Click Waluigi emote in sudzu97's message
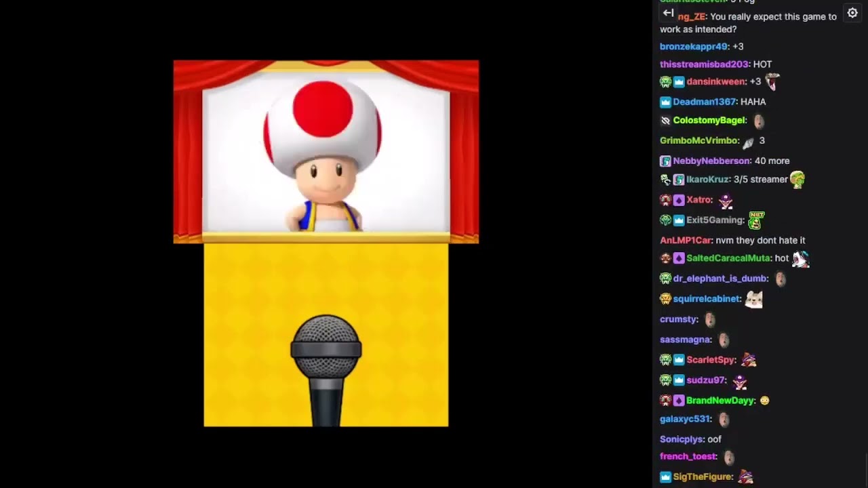Image resolution: width=868 pixels, height=488 pixels. (x=740, y=381)
